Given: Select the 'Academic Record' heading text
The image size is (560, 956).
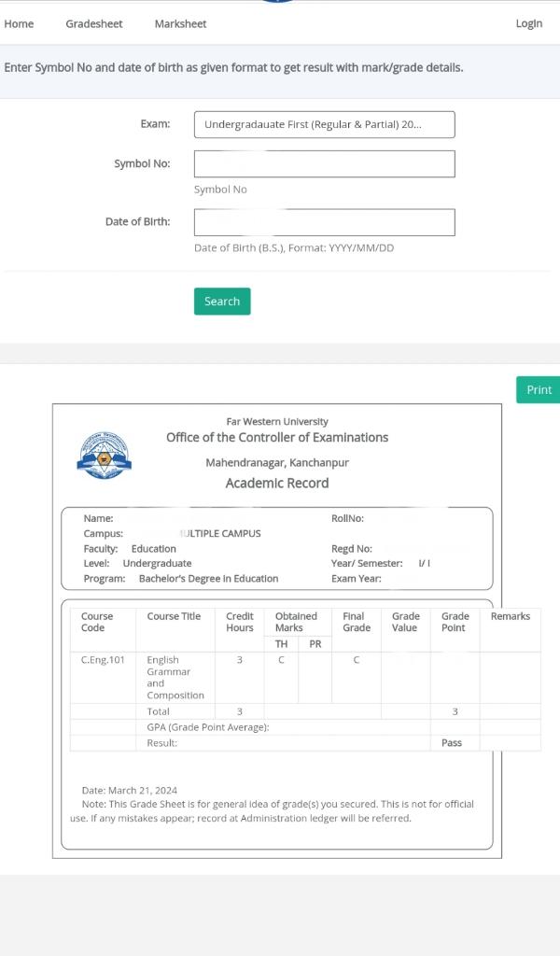Looking at the screenshot, I should pos(276,484).
